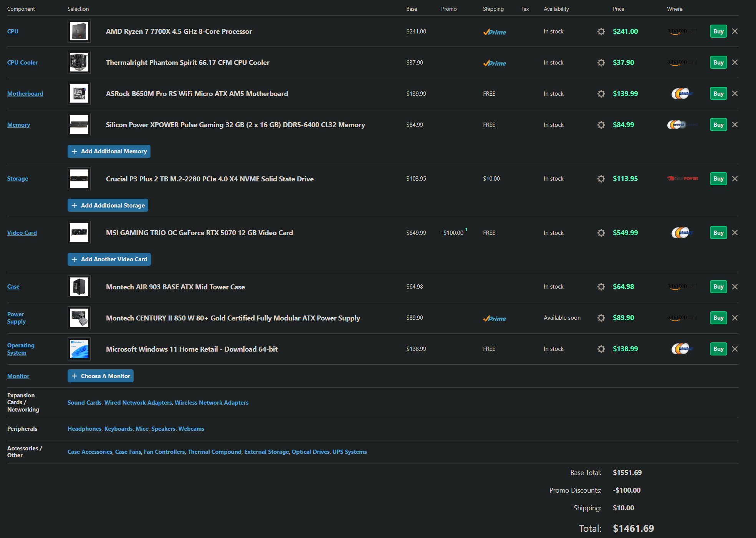Remove the MSI RTX 5070 video card
Viewport: 756px width, 538px height.
tap(735, 232)
